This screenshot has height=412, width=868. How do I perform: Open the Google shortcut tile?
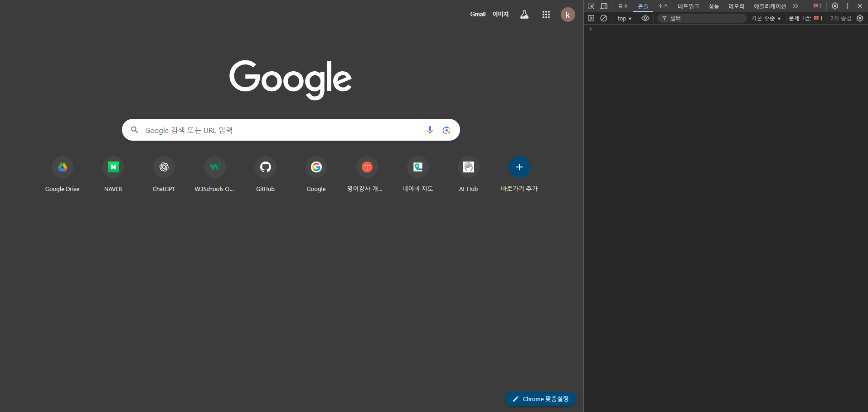[x=316, y=175]
